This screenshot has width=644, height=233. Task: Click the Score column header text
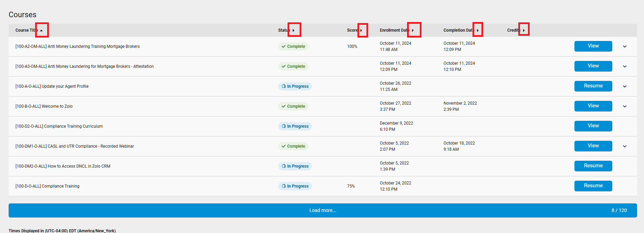click(352, 30)
